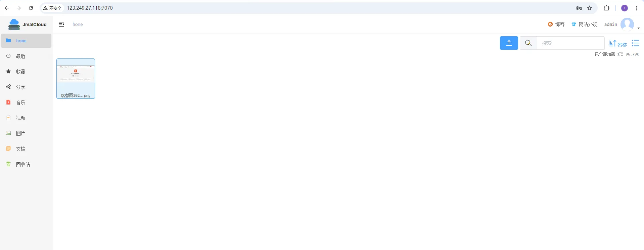
Task: Open 文档 documents category
Action: coord(26,149)
